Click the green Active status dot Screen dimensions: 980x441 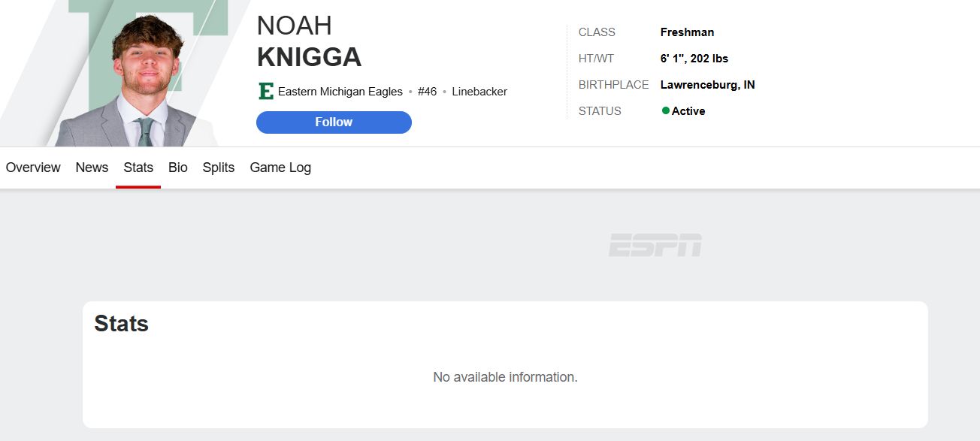[665, 110]
